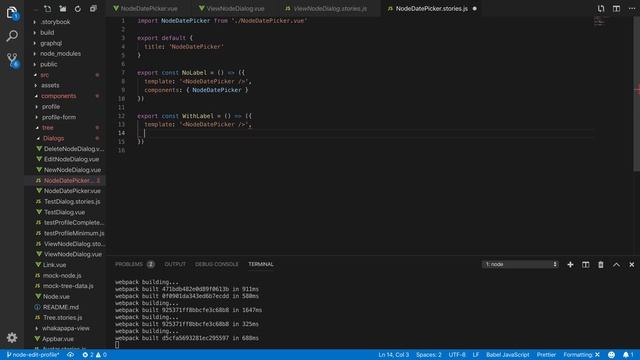Open Appbar.vue in the explorer
This screenshot has height=360, width=640.
coord(58,339)
